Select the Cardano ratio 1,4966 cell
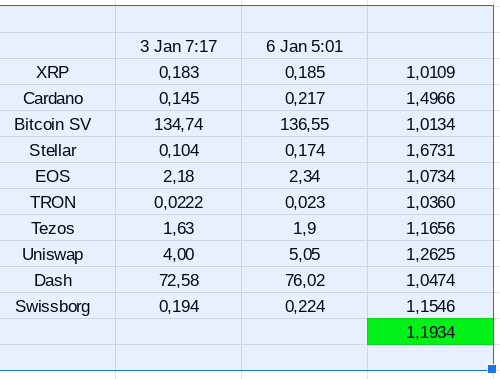500x379 pixels. (430, 98)
